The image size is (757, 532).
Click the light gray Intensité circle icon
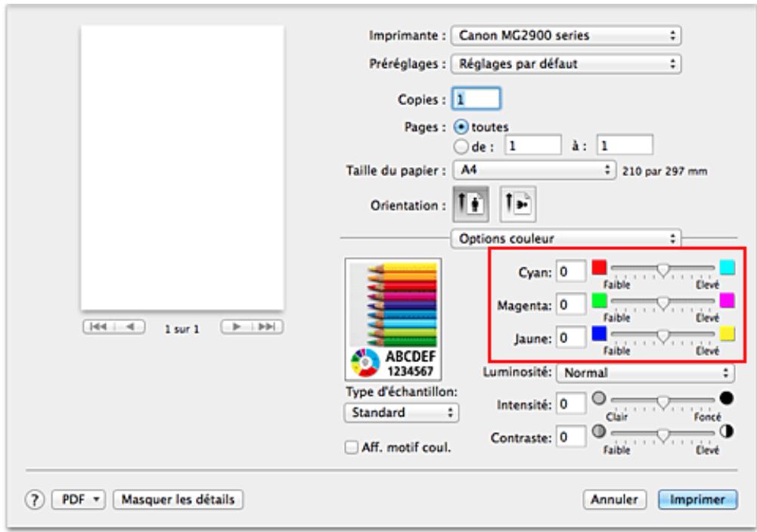[599, 398]
